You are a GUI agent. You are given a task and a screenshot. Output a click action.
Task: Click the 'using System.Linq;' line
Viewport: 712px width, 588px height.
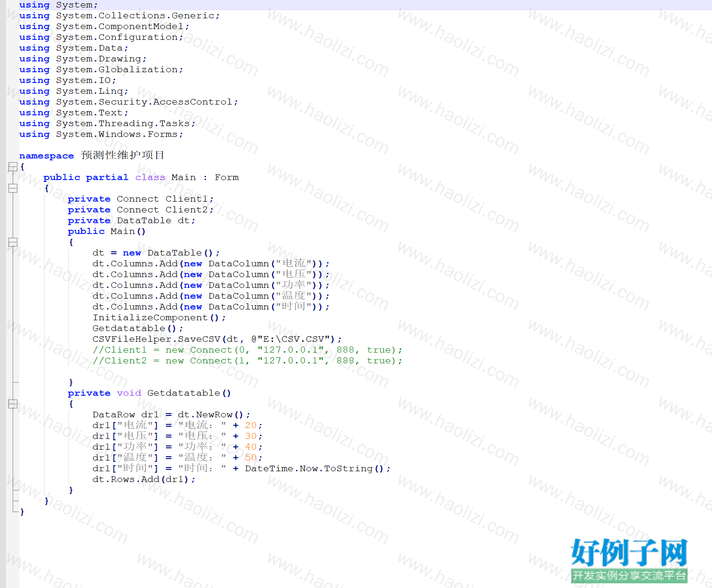point(74,91)
